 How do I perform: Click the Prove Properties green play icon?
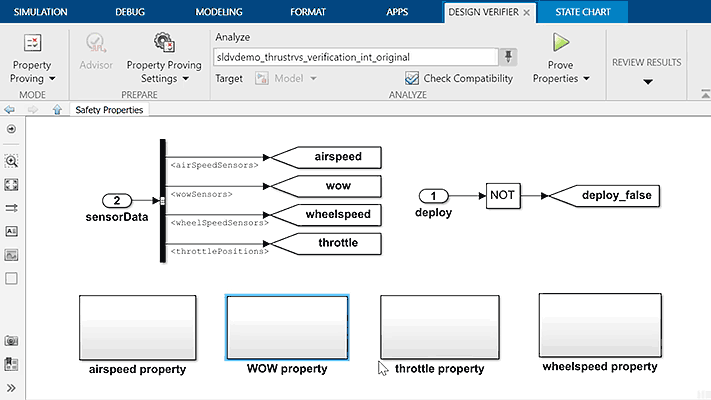[561, 45]
